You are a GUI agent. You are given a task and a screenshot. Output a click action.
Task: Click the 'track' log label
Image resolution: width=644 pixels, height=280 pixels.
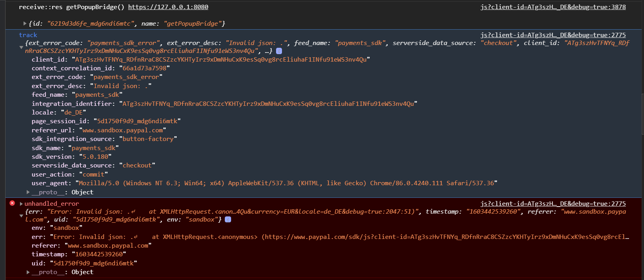click(28, 35)
